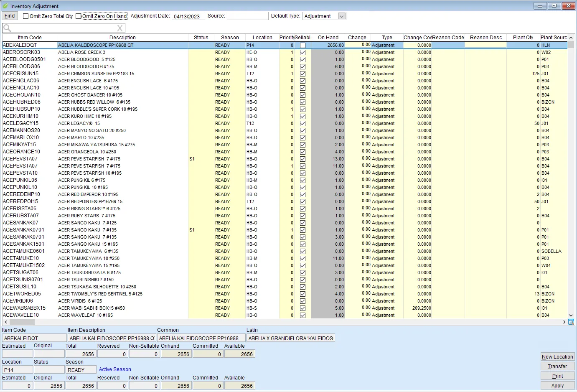This screenshot has width=577, height=392.
Task: Select the ACEMIKYAT15 item code
Action: pyautogui.click(x=20, y=145)
